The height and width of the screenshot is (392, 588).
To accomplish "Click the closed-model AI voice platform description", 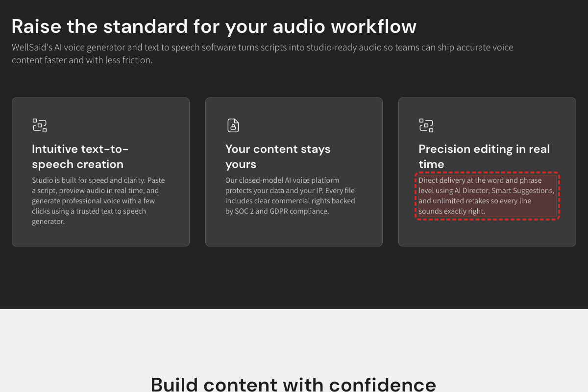I will pos(290,196).
